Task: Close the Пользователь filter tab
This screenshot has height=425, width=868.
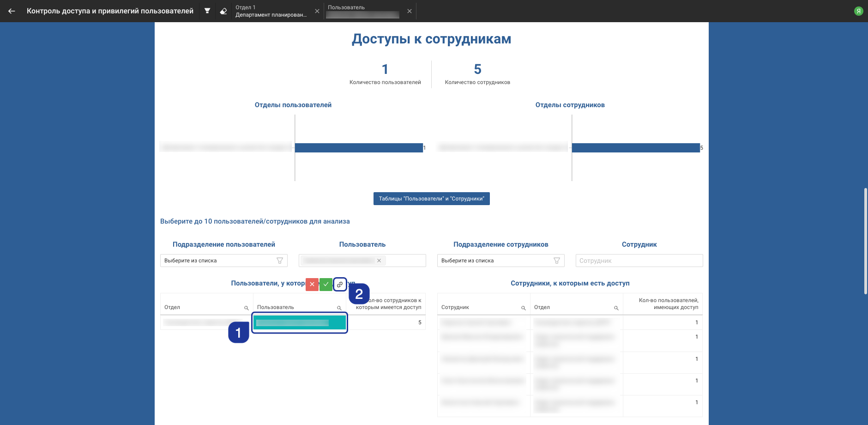Action: click(x=410, y=11)
